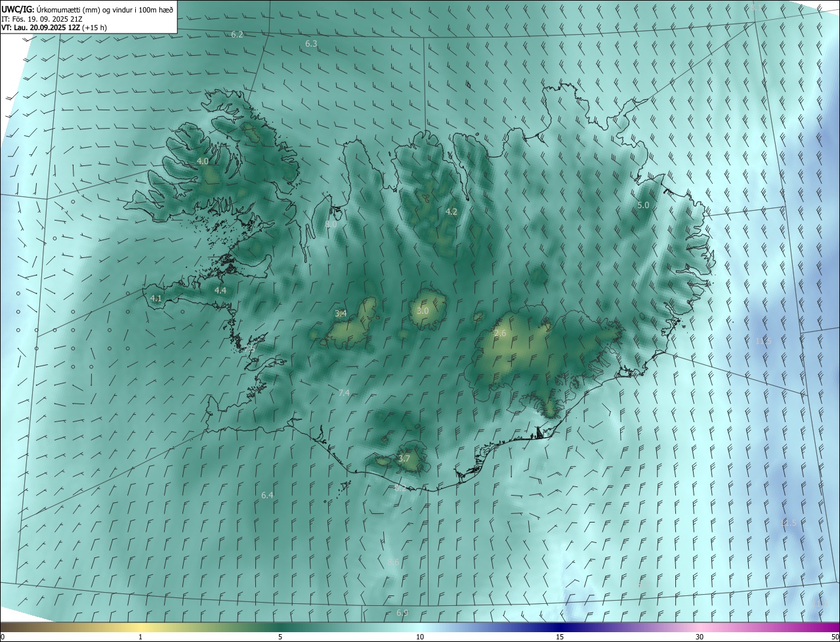Select the IT: Fös. 19. 09. 2025 21Z line
The height and width of the screenshot is (642, 840).
point(41,19)
